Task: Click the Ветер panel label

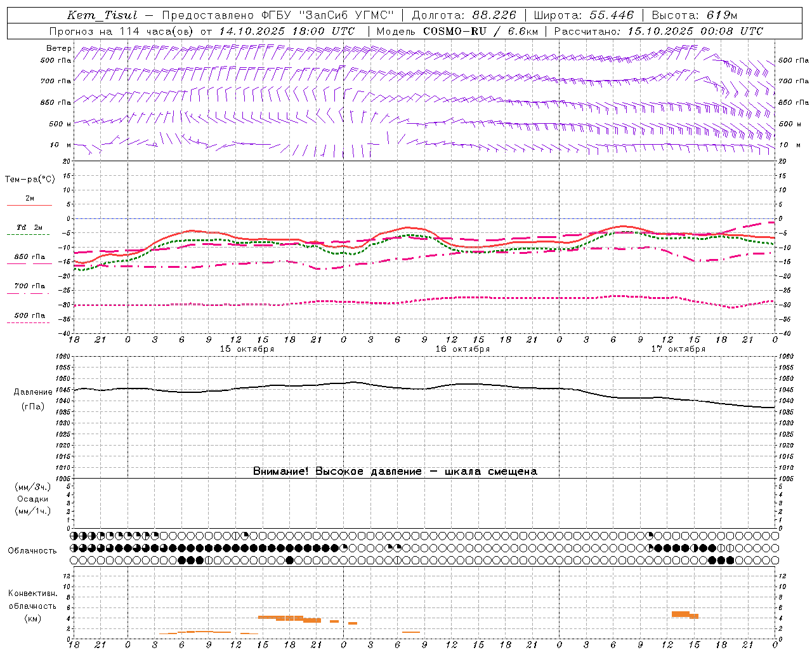Action: (58, 48)
